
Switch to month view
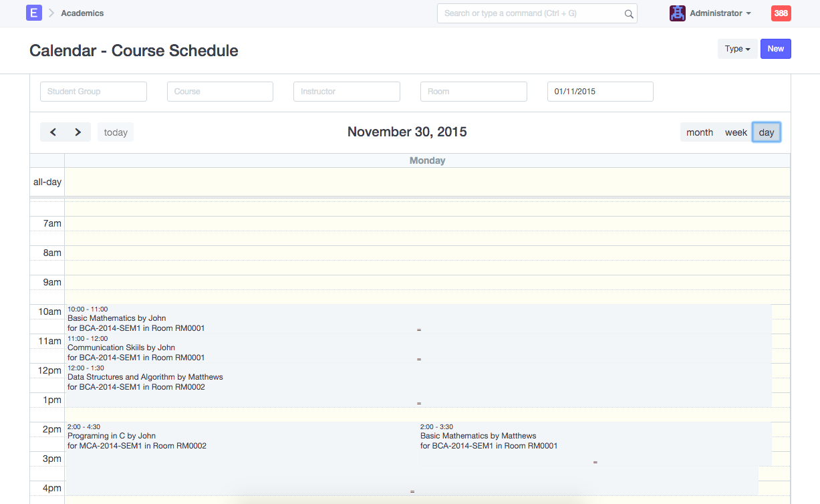coord(699,132)
